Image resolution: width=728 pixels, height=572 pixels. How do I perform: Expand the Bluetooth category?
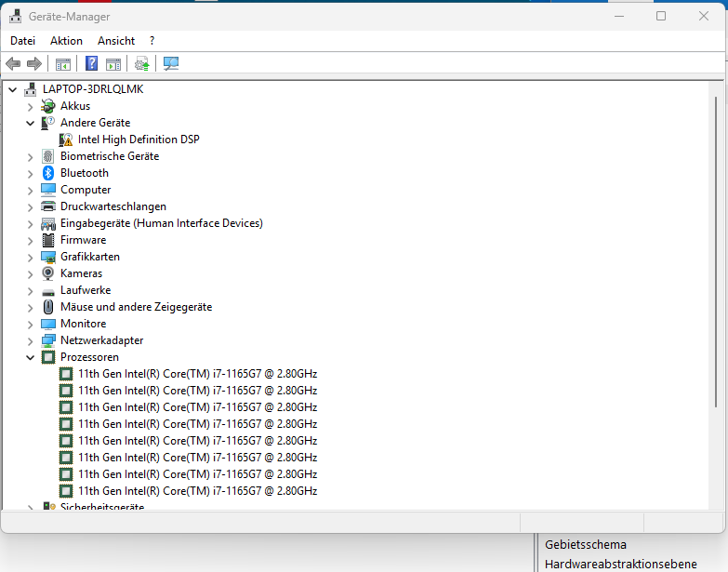(30, 174)
